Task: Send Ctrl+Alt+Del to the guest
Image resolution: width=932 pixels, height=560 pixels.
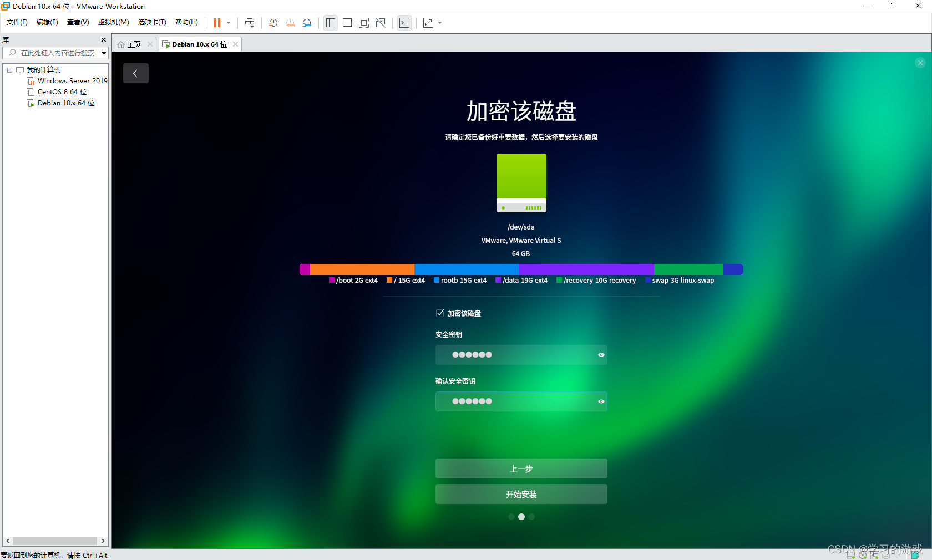Action: [250, 23]
